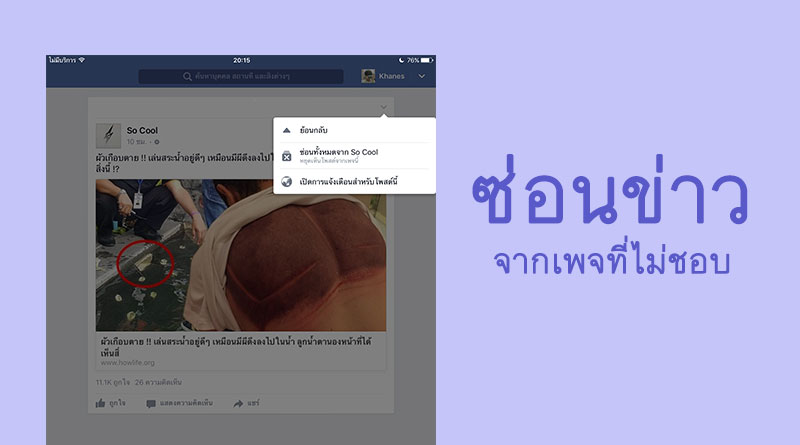Open the shared article photo
Image resolution: width=800 pixels, height=445 pixels.
click(x=241, y=255)
